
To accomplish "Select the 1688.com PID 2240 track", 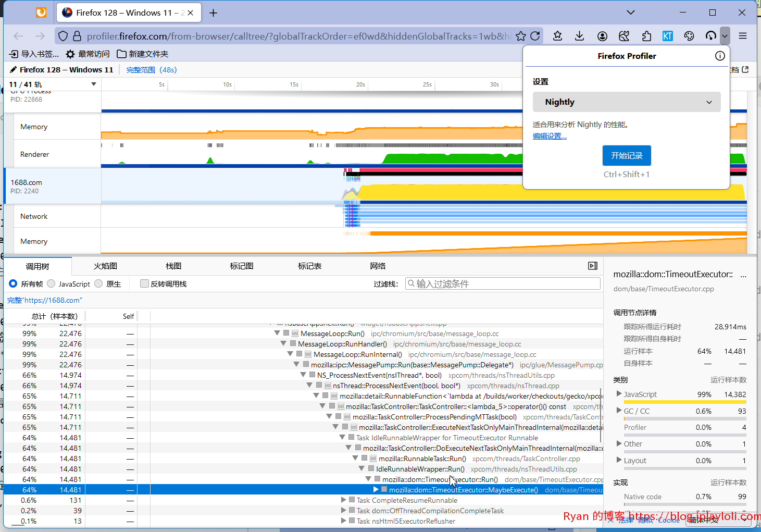I will pyautogui.click(x=52, y=186).
